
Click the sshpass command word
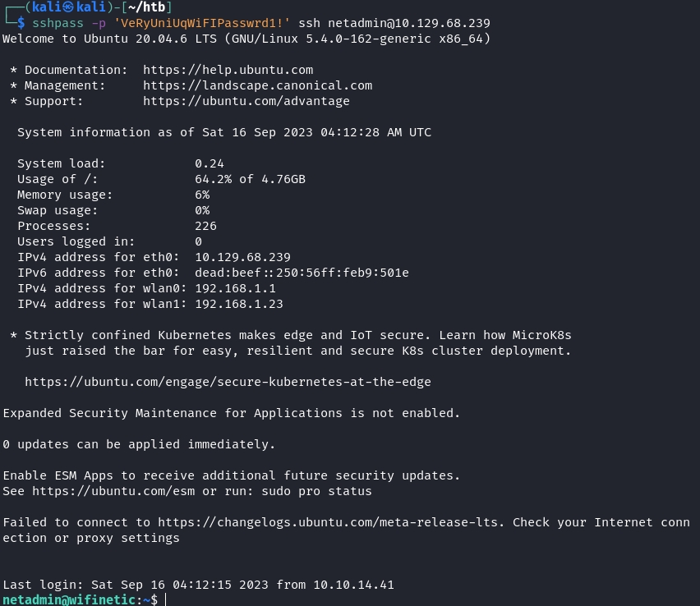tap(58, 23)
